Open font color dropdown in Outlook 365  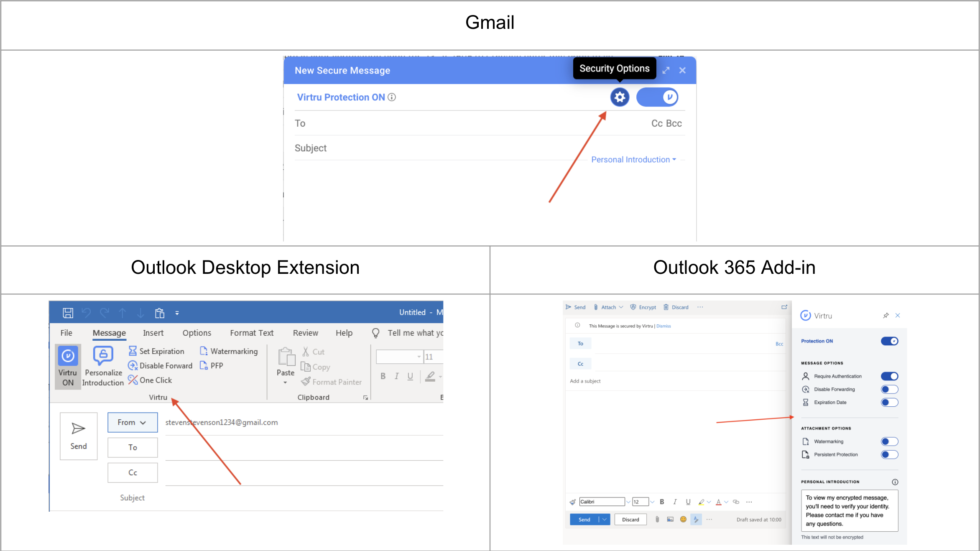pos(726,502)
